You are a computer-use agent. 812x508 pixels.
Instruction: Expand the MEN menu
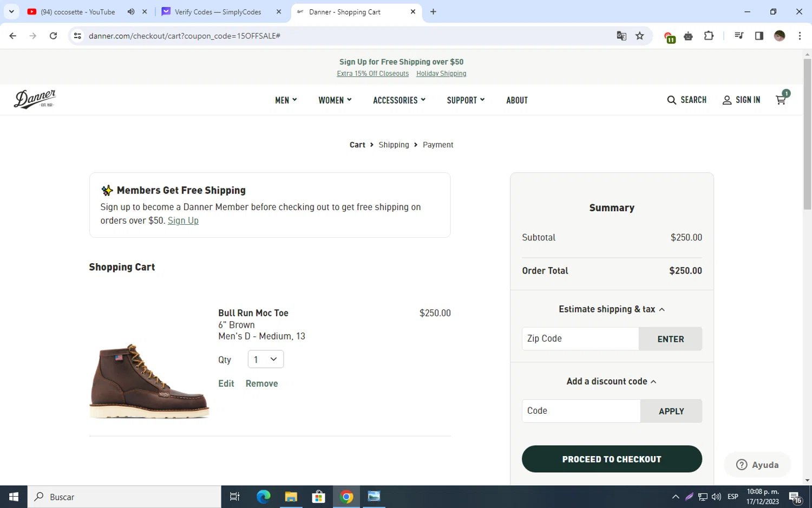(286, 100)
